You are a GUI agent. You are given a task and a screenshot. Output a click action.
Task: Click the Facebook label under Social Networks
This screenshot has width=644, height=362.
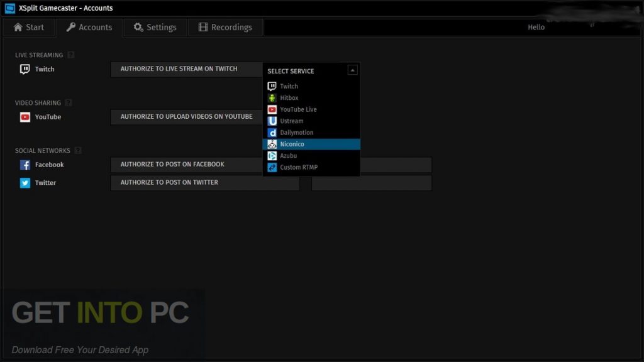(49, 165)
